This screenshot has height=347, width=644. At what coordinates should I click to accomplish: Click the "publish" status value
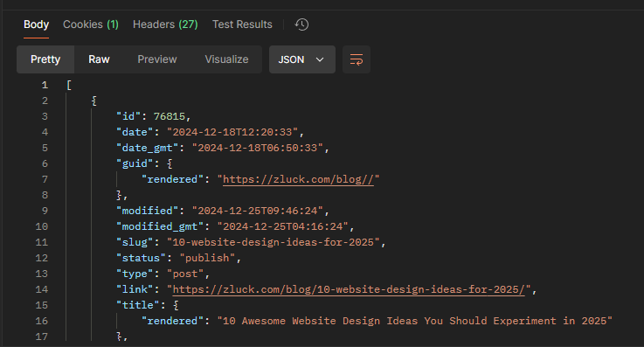coord(207,258)
